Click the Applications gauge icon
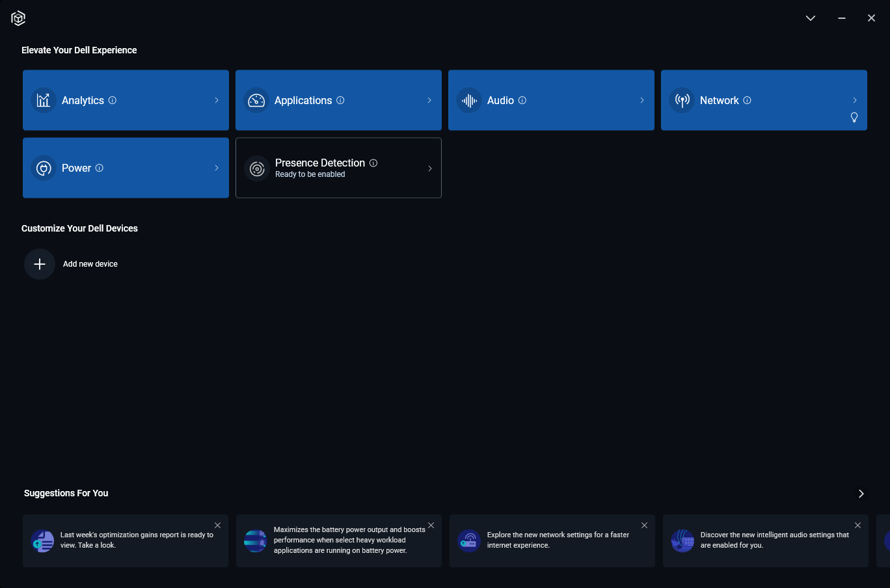The width and height of the screenshot is (890, 588). pyautogui.click(x=256, y=100)
